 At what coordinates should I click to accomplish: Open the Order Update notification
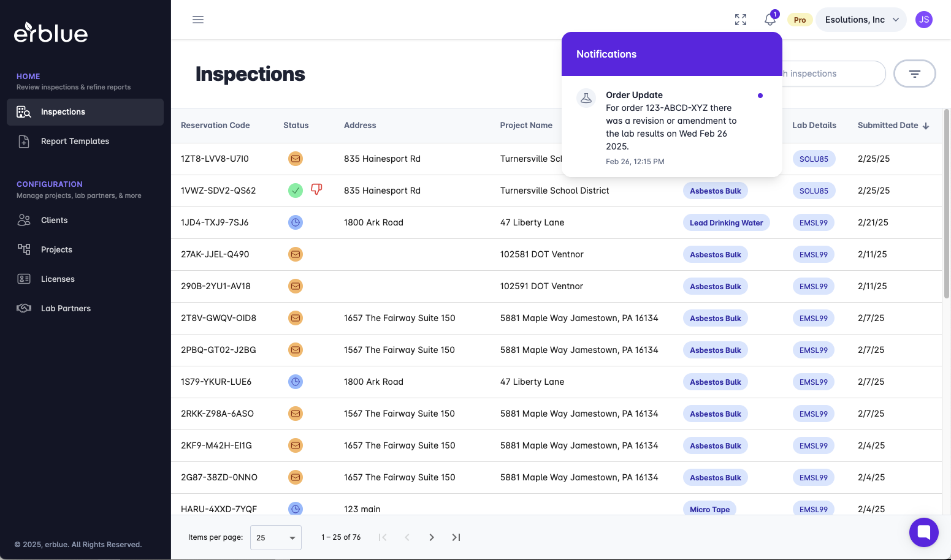(x=672, y=127)
